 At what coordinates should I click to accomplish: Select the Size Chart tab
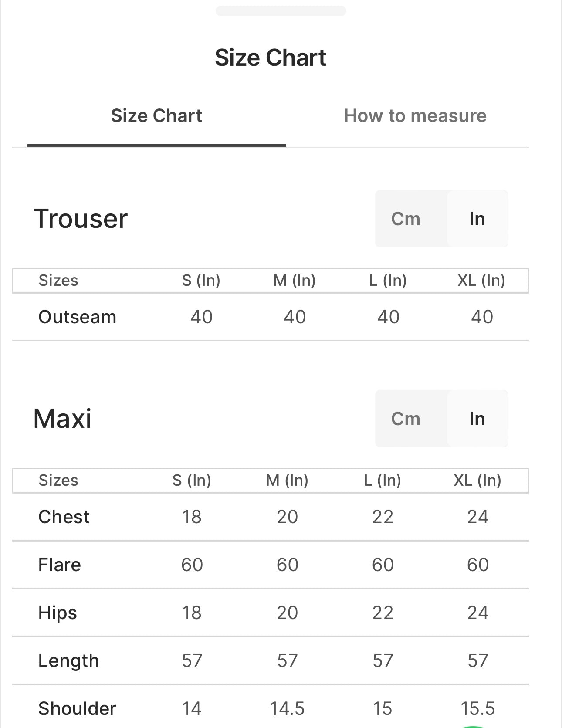(x=156, y=116)
